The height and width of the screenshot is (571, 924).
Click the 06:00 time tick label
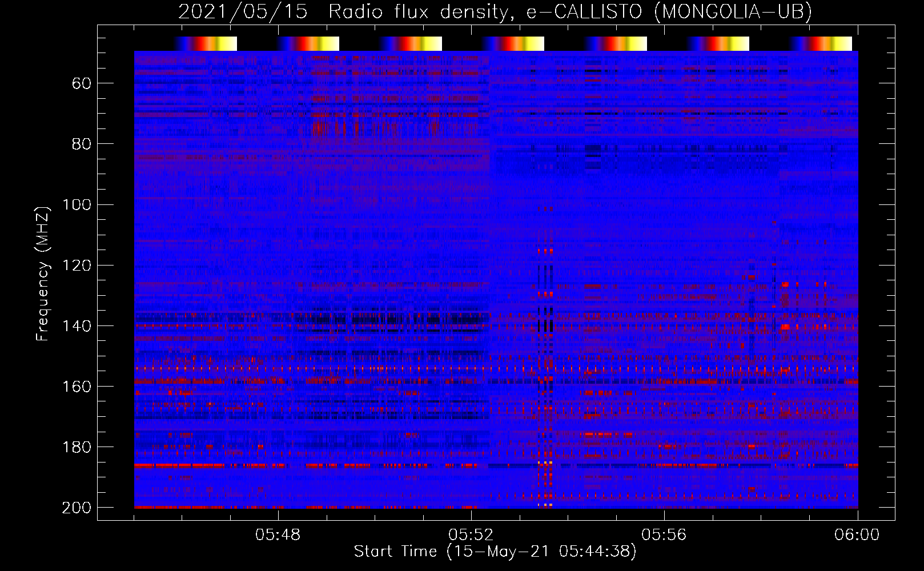point(857,535)
